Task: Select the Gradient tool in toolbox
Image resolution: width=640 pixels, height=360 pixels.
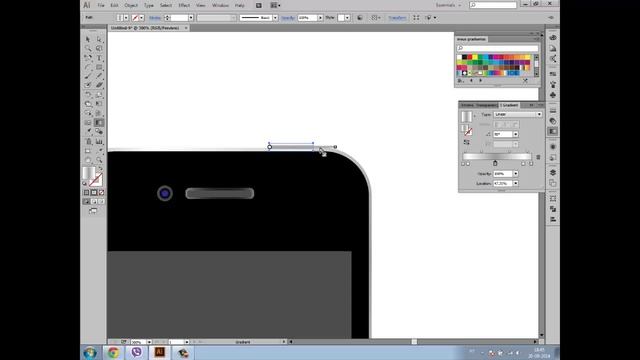Action: point(99,122)
